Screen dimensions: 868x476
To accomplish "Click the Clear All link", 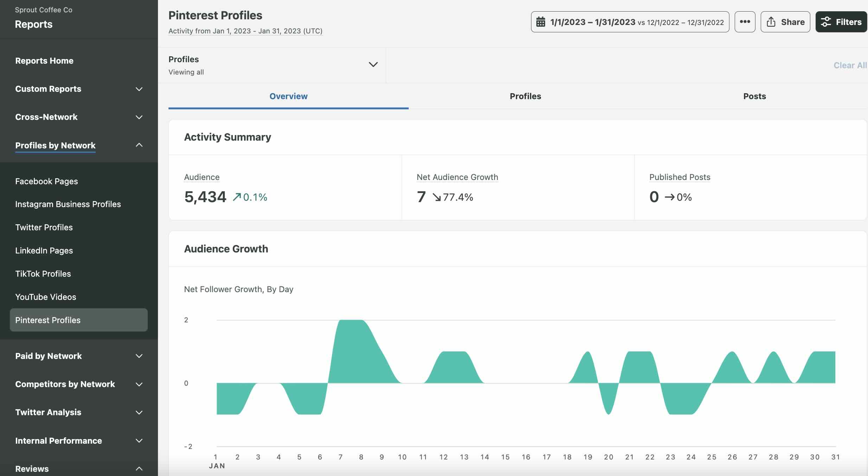I will coord(850,65).
